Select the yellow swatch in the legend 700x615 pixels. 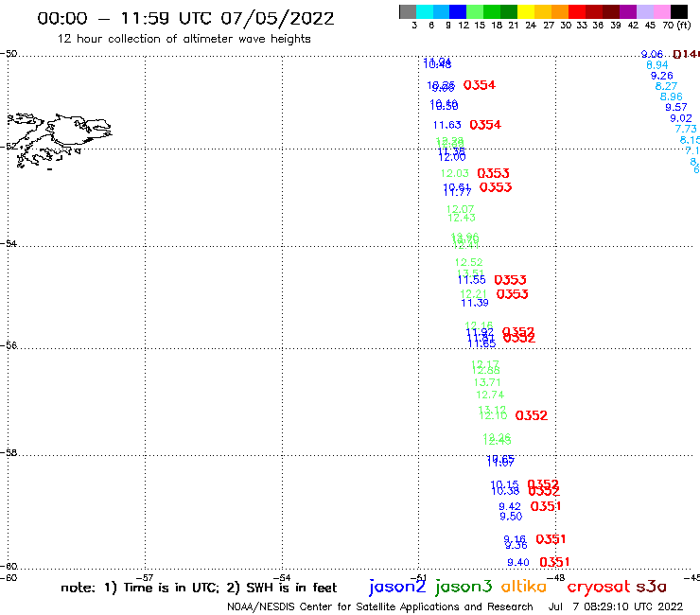526,11
